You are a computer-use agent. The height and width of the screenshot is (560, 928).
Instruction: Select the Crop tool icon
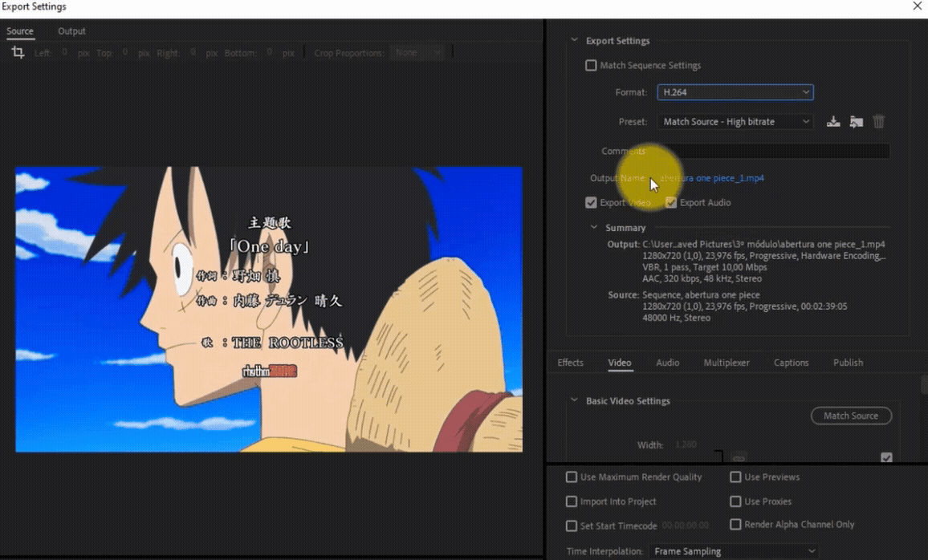point(18,51)
